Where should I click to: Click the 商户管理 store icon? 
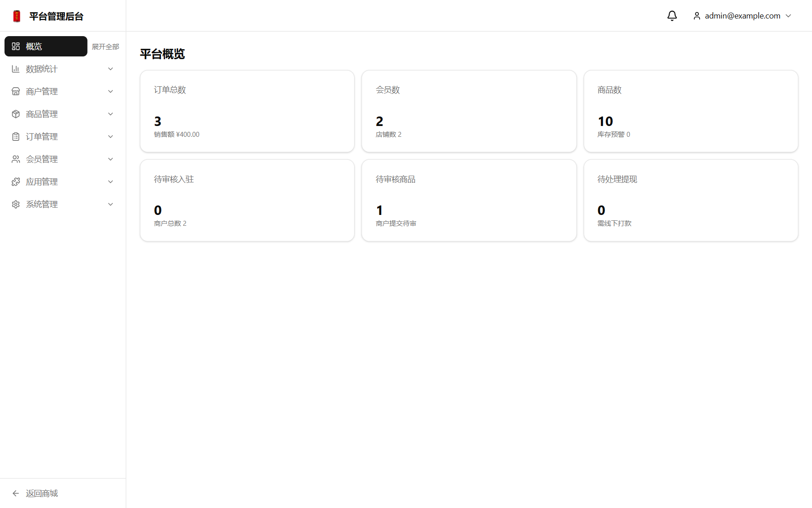16,91
